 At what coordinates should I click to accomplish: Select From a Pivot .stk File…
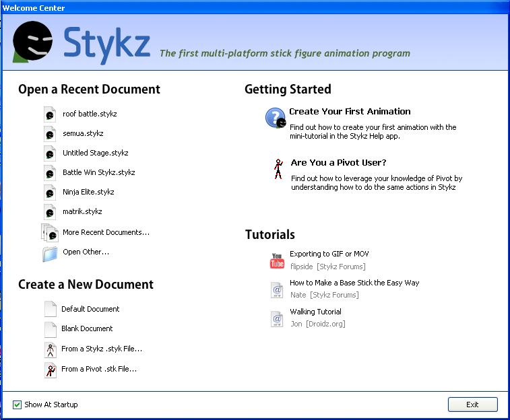[99, 369]
